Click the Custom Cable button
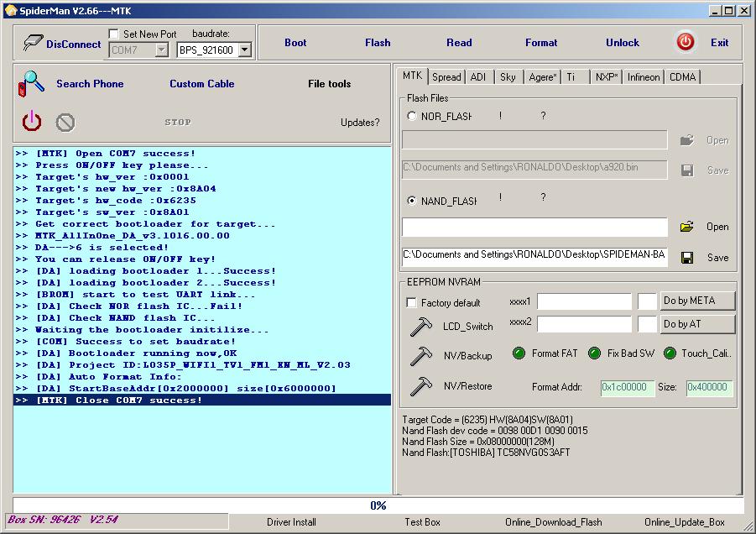This screenshot has width=756, height=534. 202,83
